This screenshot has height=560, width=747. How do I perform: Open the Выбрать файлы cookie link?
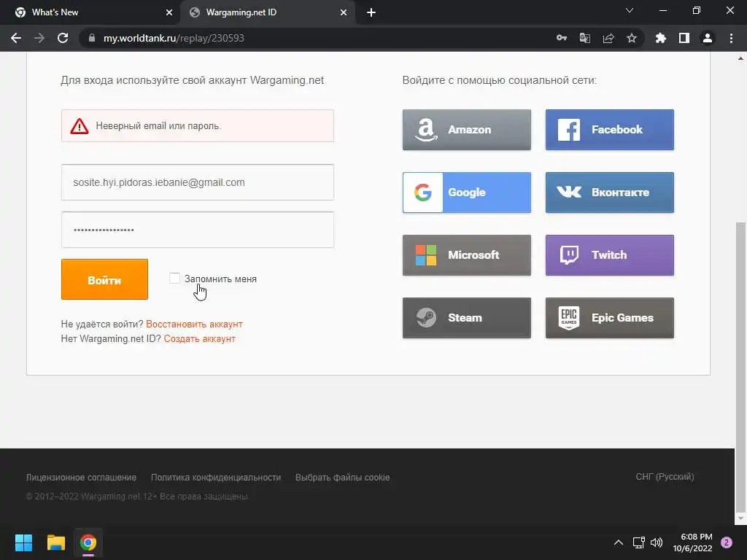tap(343, 477)
